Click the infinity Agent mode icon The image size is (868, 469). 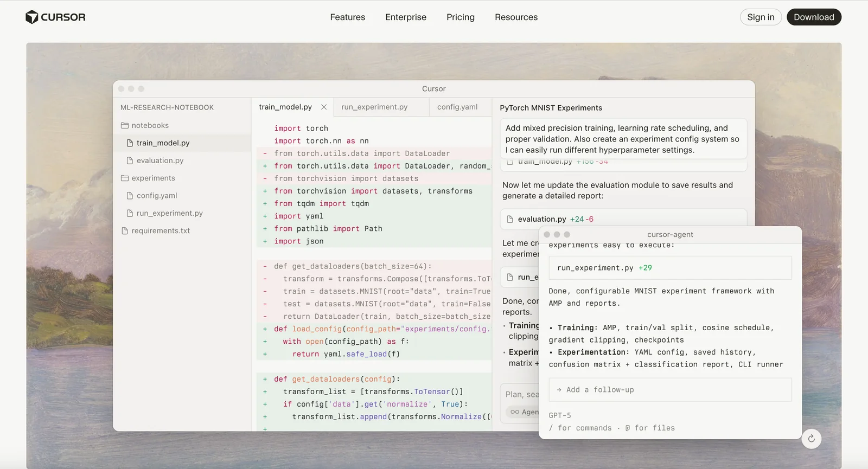point(514,412)
